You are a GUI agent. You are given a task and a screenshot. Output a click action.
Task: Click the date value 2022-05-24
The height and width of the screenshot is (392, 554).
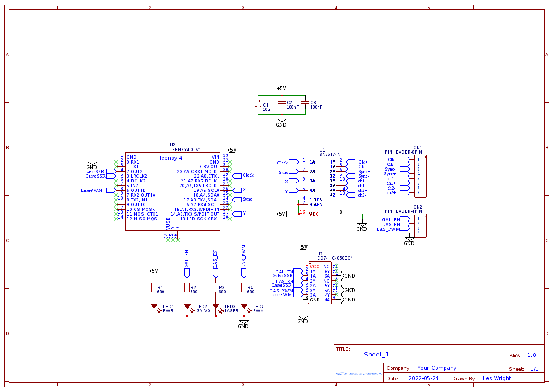[423, 378]
